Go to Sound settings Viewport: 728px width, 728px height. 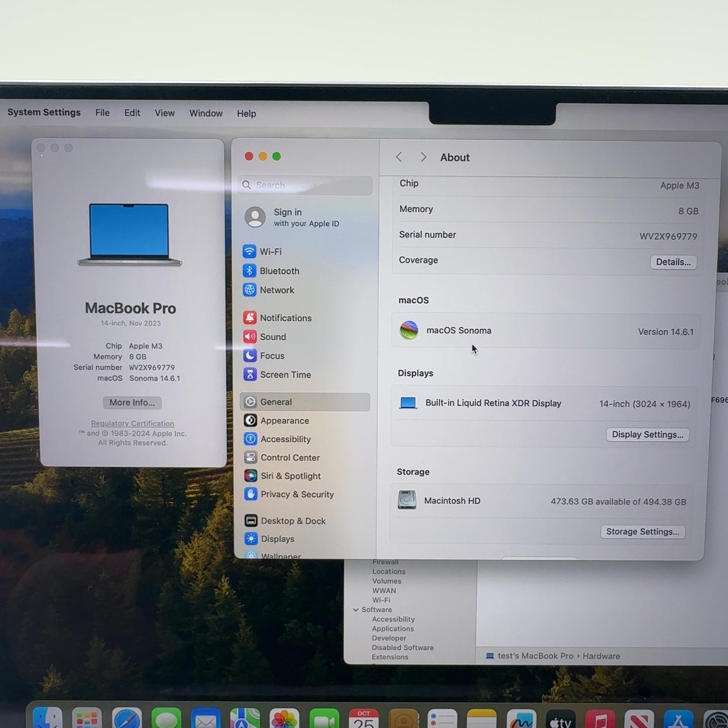coord(273,337)
